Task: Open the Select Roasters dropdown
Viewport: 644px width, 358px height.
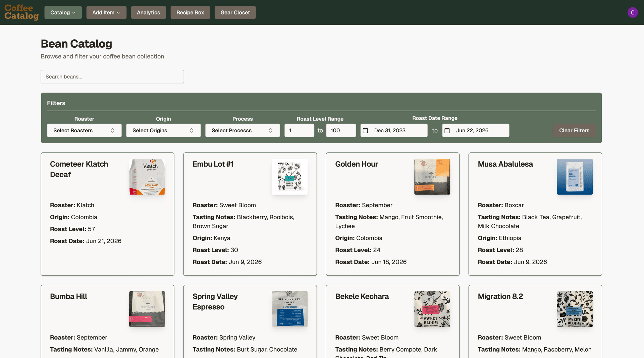Action: pyautogui.click(x=84, y=130)
